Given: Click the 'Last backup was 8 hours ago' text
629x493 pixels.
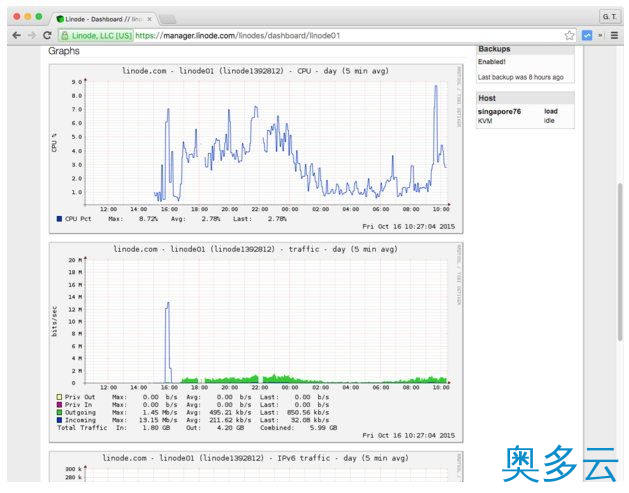Looking at the screenshot, I should coord(520,77).
